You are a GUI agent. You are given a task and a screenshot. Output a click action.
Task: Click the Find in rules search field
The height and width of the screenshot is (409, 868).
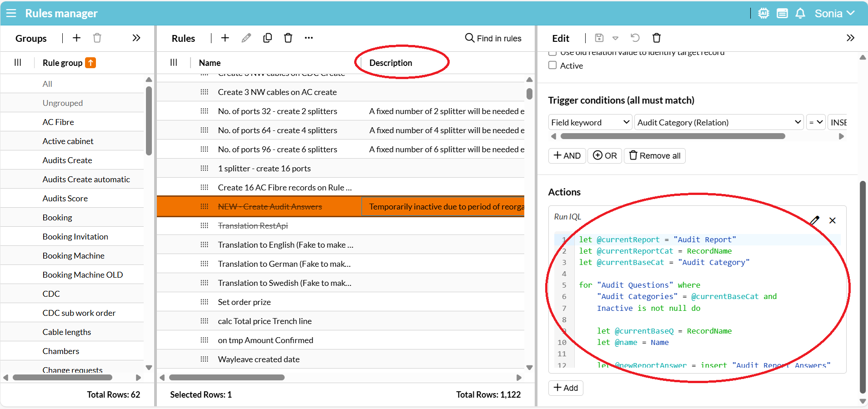pyautogui.click(x=493, y=39)
